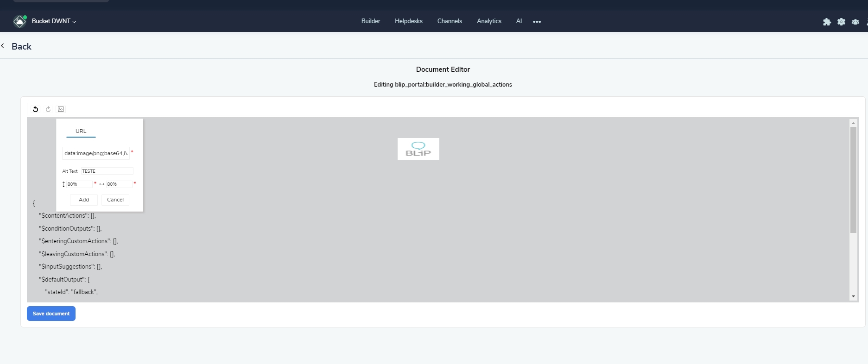
Task: Select the Blip logo image in the editor
Action: coord(418,149)
